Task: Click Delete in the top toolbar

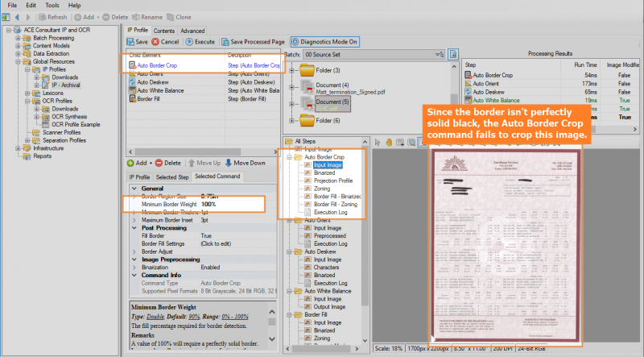Action: click(115, 17)
